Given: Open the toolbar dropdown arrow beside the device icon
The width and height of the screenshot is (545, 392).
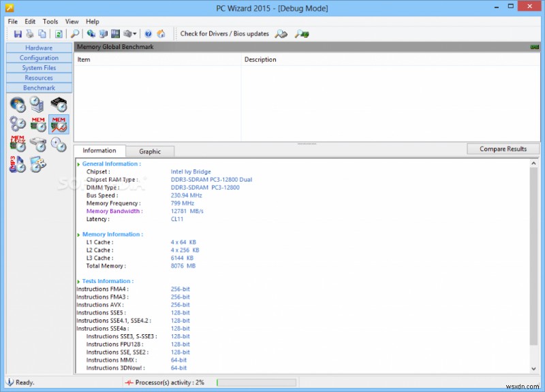Looking at the screenshot, I should coord(136,33).
